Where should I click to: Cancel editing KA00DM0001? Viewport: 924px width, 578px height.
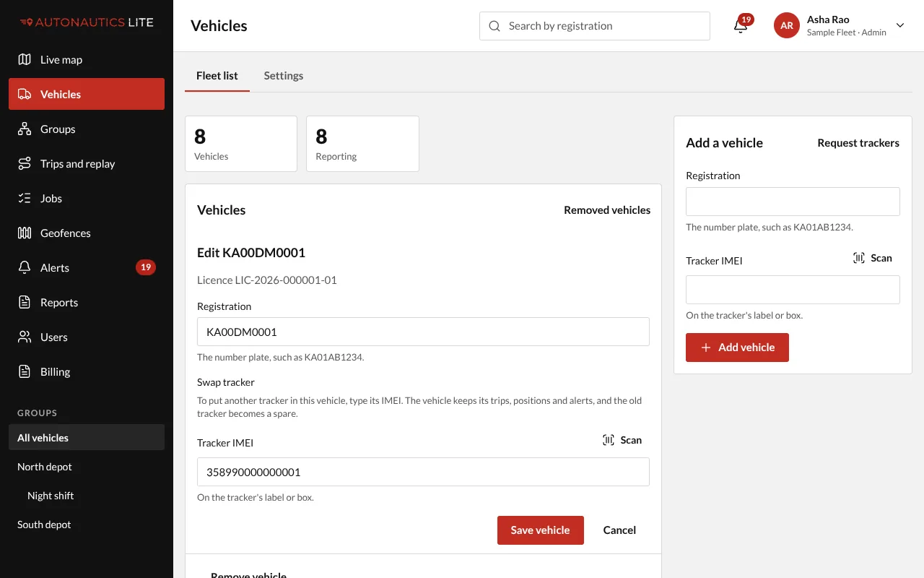pyautogui.click(x=619, y=530)
